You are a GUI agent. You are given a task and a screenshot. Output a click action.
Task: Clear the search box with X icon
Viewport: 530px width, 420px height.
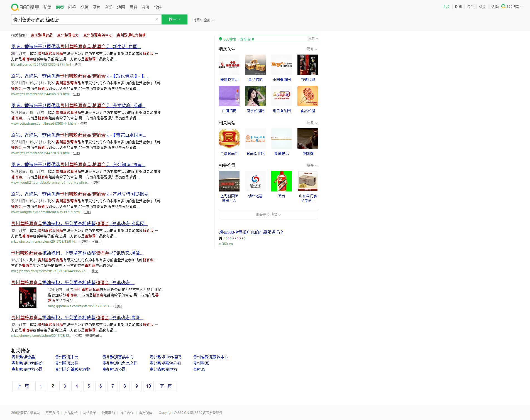coord(157,19)
